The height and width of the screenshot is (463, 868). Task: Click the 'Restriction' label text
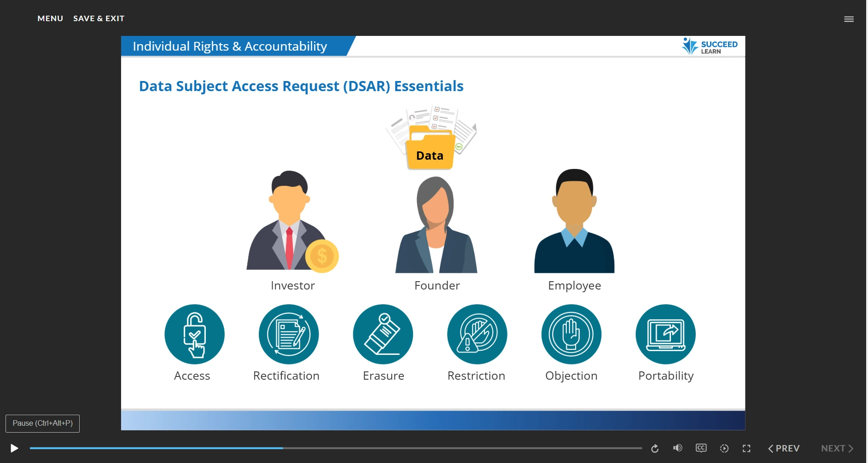pyautogui.click(x=476, y=376)
